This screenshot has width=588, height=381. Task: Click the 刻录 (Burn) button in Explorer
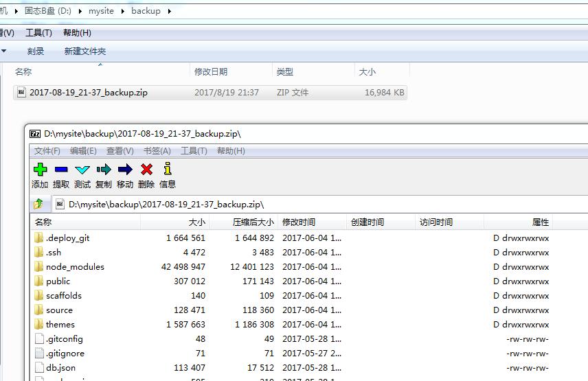coord(36,51)
